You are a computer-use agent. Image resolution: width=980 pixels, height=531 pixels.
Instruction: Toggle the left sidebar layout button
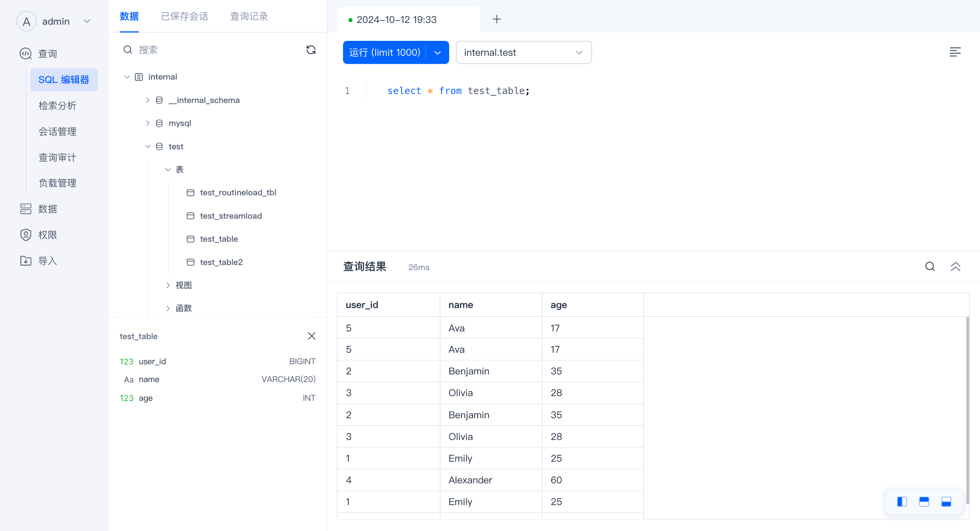point(902,502)
